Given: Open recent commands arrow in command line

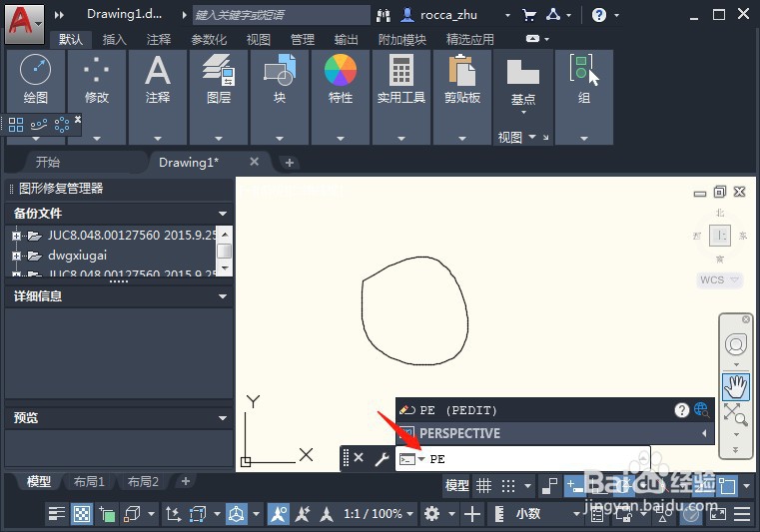Looking at the screenshot, I should click(x=421, y=459).
